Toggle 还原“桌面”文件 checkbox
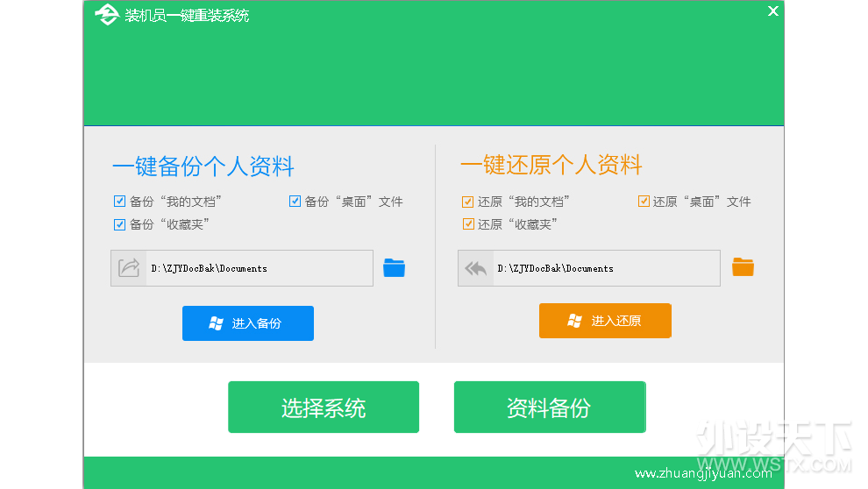 644,202
